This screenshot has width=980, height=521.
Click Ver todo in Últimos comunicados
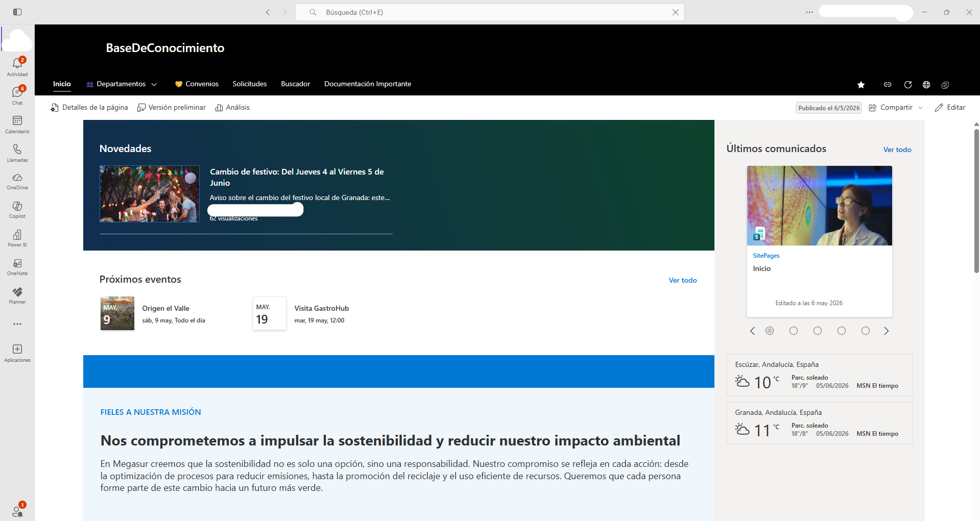897,150
